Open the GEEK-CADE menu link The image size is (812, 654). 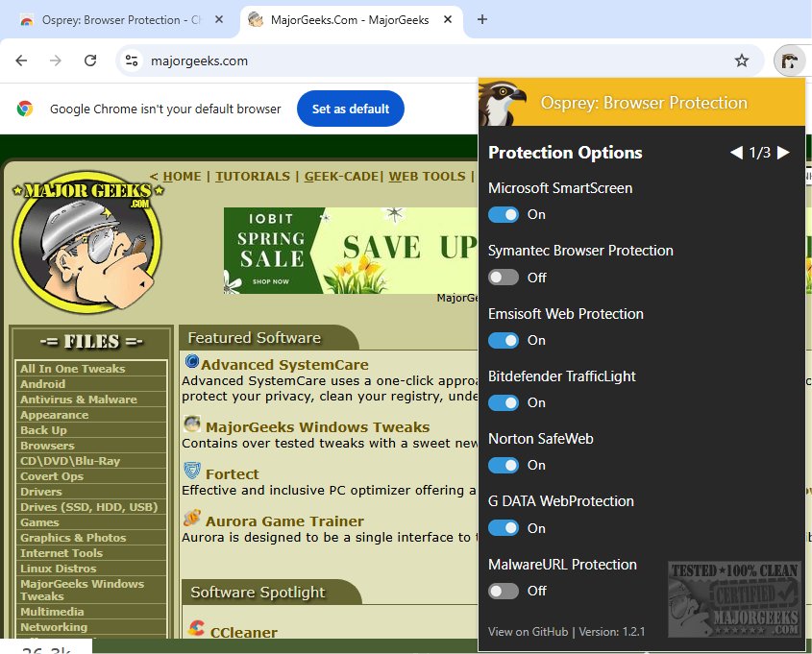click(x=341, y=177)
